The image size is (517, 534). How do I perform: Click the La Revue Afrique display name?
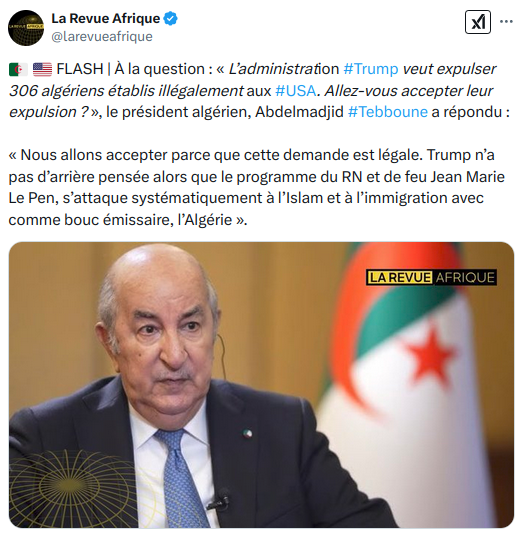click(106, 18)
